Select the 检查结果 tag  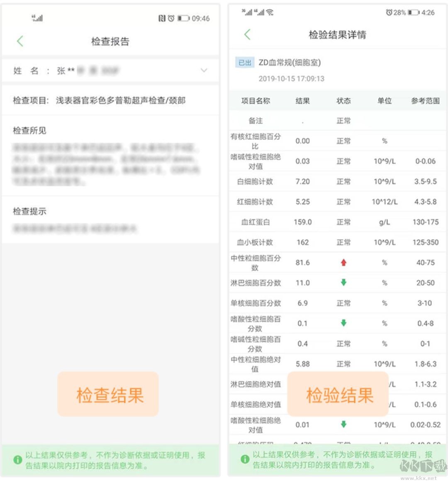point(107,394)
